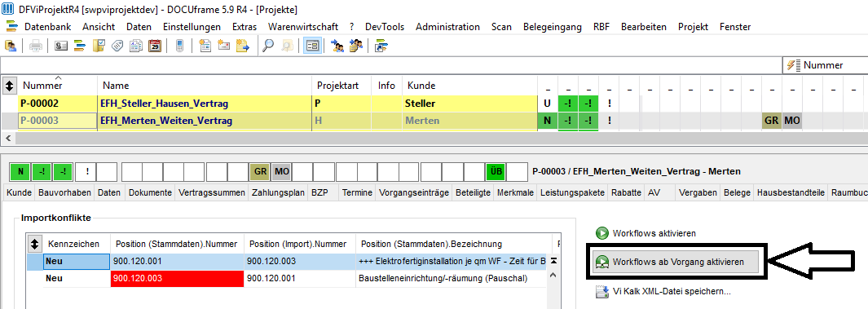Toggle the green ÜB status box
Screen dimensions: 868x309
point(496,172)
